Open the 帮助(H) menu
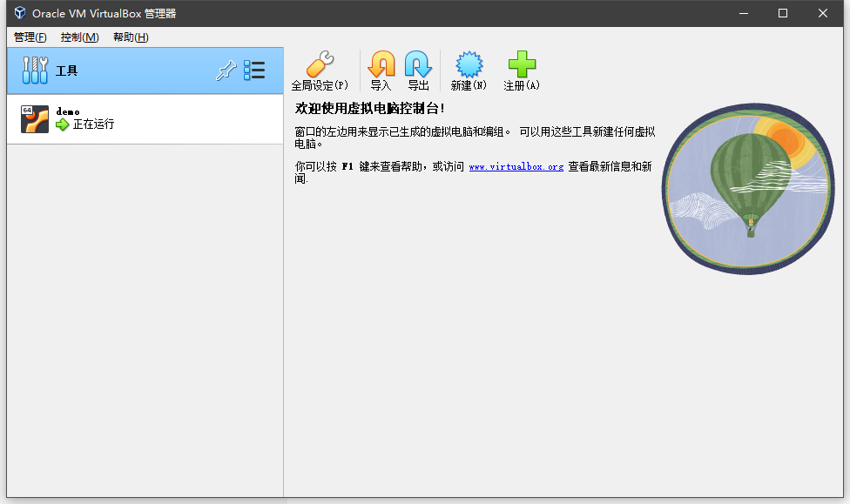 tap(131, 37)
